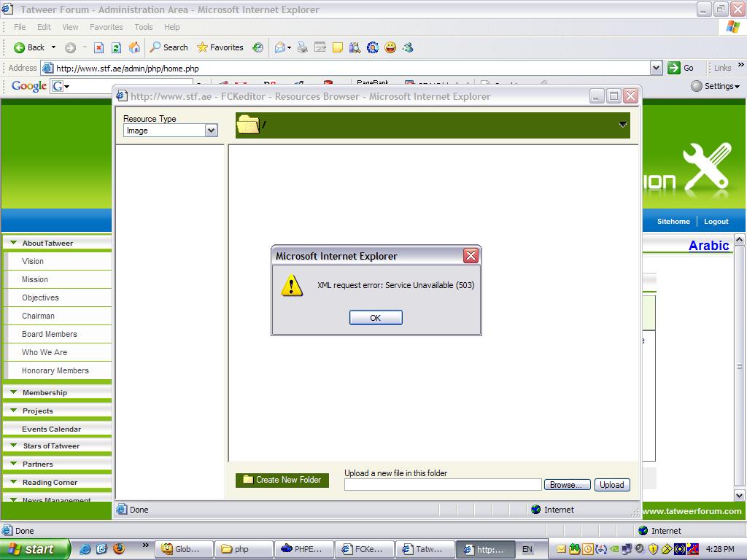Click the Refresh page icon
The width and height of the screenshot is (747, 560).
[116, 47]
